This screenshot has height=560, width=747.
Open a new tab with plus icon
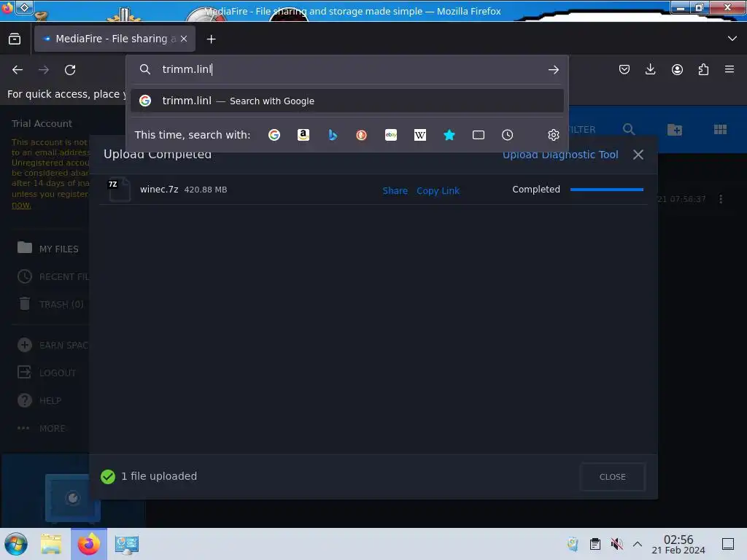(x=211, y=39)
